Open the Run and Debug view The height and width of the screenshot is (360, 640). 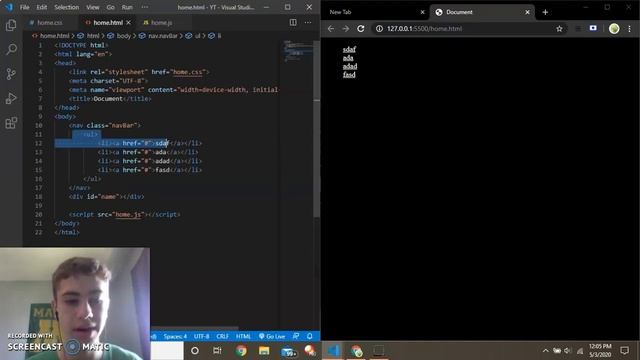(11, 98)
